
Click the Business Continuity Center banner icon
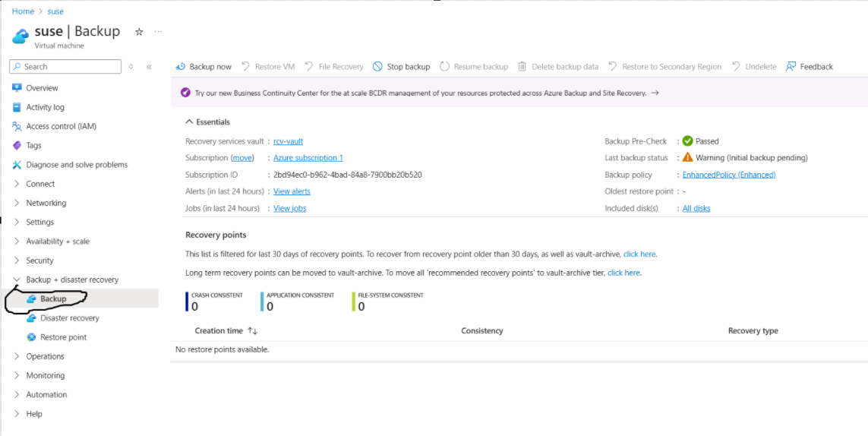point(185,93)
